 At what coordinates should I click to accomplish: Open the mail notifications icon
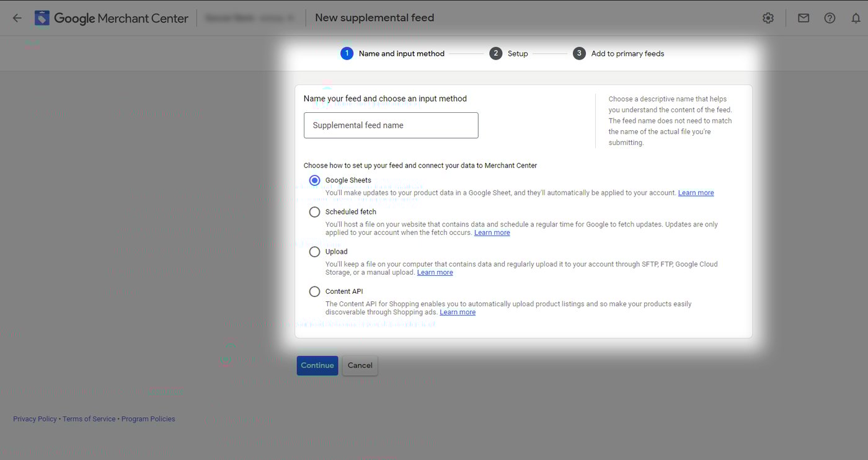tap(804, 18)
